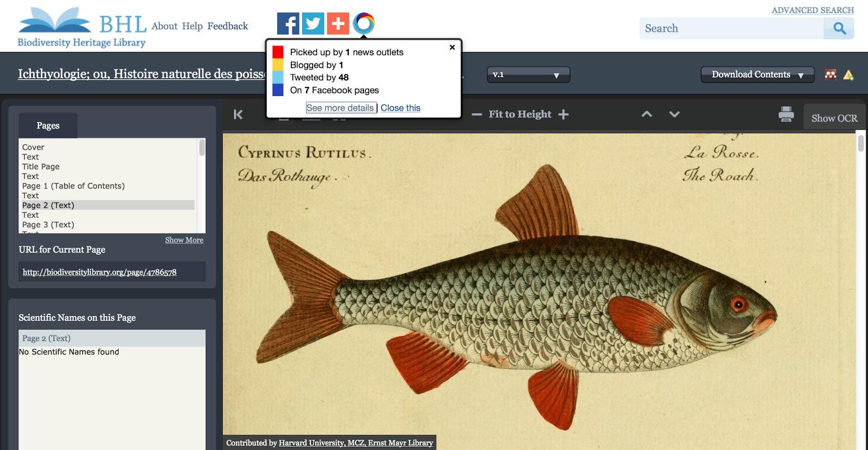This screenshot has width=868, height=450.
Task: Print the current page with printer icon
Action: tap(786, 114)
